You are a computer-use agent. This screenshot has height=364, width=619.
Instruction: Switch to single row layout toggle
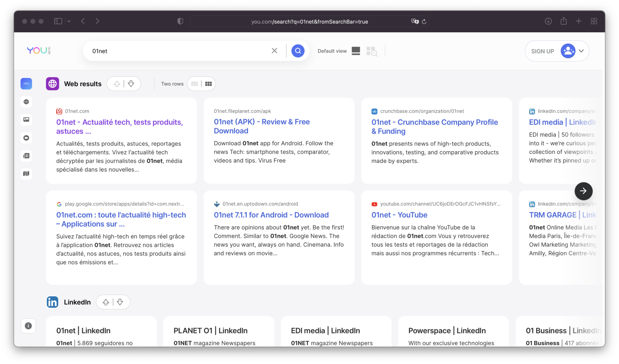(x=194, y=84)
